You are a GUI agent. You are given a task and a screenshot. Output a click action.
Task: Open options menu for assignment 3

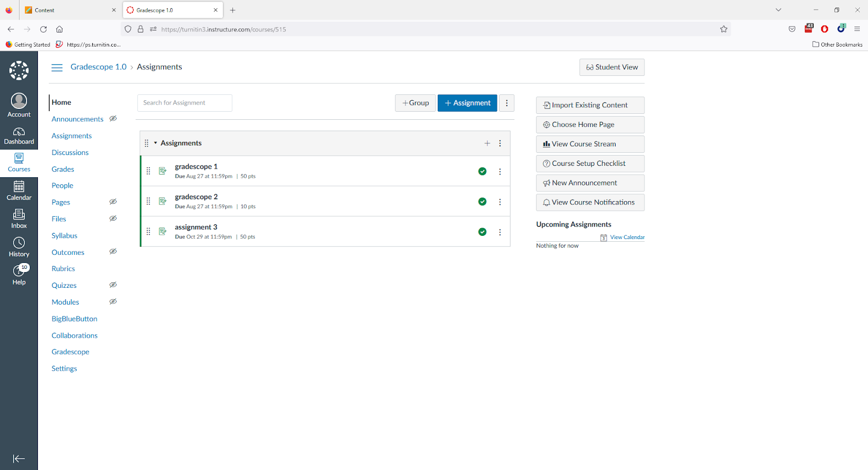[500, 232]
